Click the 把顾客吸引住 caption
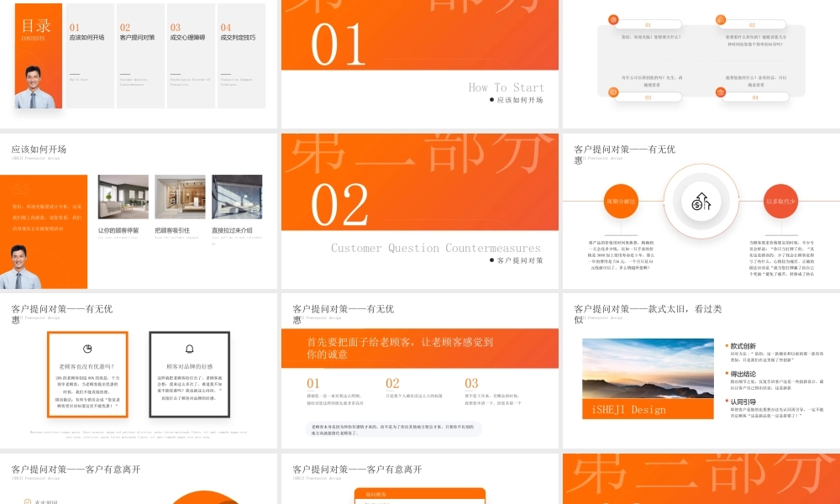Screen dimensions: 840x504 click(x=172, y=230)
